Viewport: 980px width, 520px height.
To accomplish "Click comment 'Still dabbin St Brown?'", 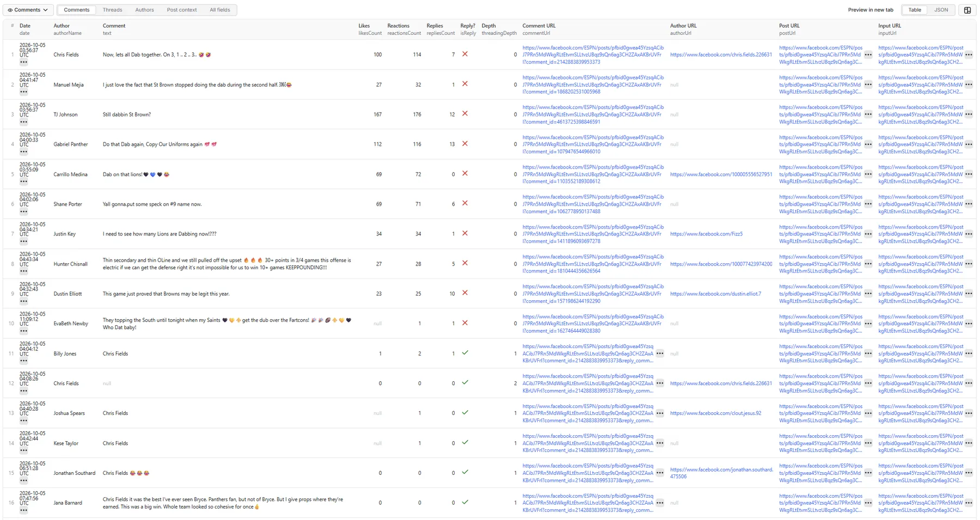I will click(127, 115).
